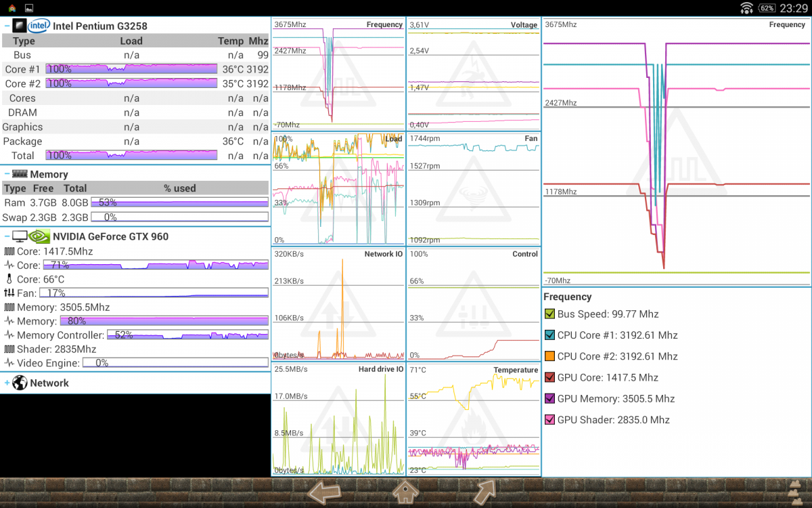Viewport: 812px width, 508px height.
Task: Click the load pulse icon beside Memory 80%
Action: [9, 321]
